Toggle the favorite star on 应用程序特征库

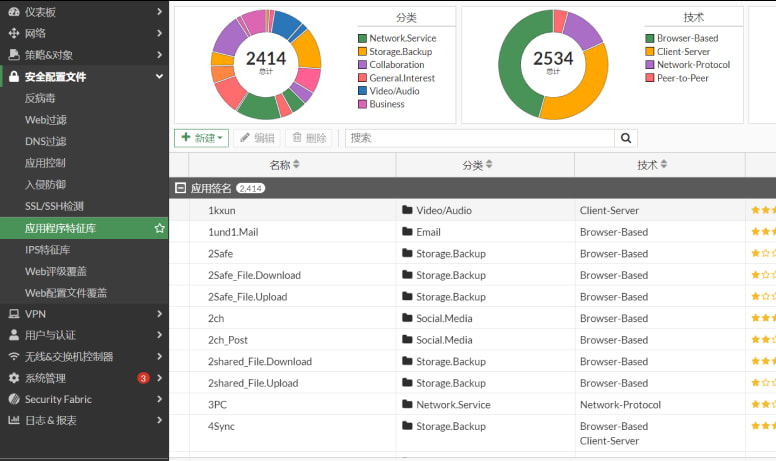click(159, 228)
